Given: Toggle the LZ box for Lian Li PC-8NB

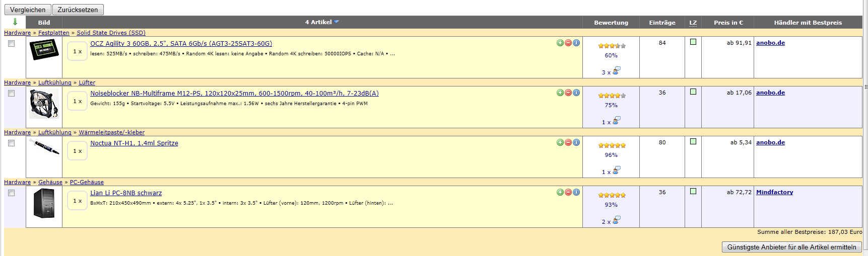Looking at the screenshot, I should [x=693, y=191].
